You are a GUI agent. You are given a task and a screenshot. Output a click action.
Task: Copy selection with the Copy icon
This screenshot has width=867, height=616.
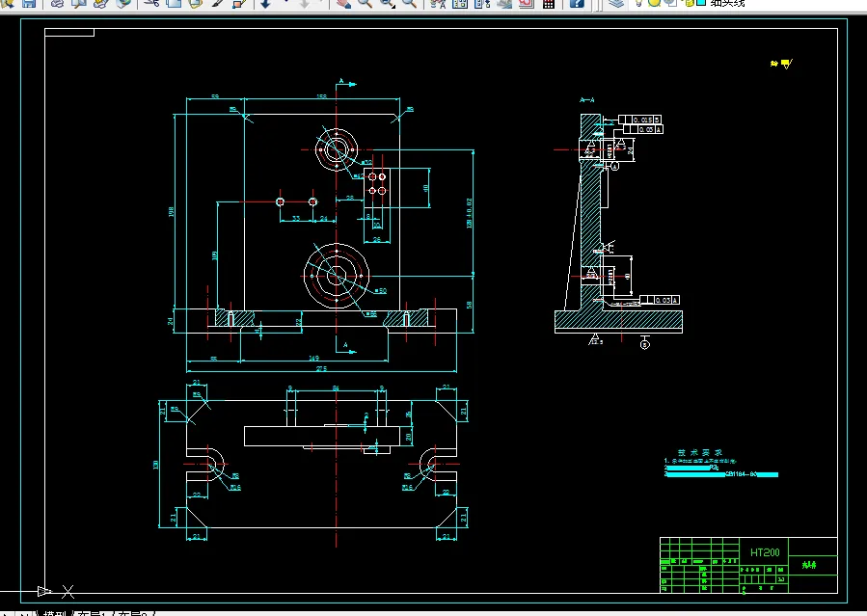coord(173,3)
